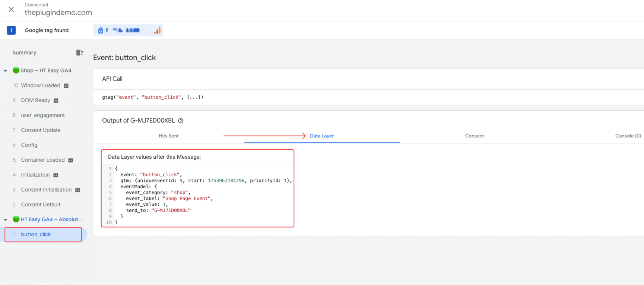Click the code icon beside Window Loaded
Image resolution: width=644 pixels, height=285 pixels.
[66, 86]
